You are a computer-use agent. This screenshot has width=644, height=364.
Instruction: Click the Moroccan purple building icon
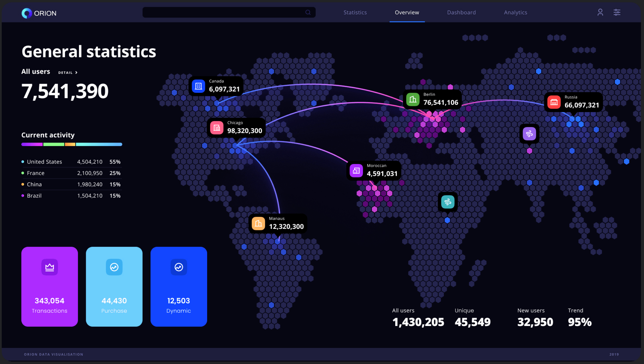tap(356, 171)
